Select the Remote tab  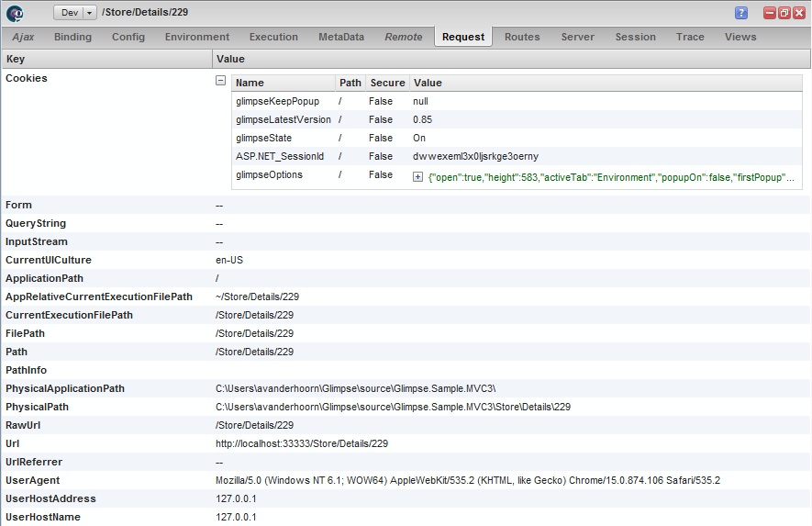[x=404, y=37]
